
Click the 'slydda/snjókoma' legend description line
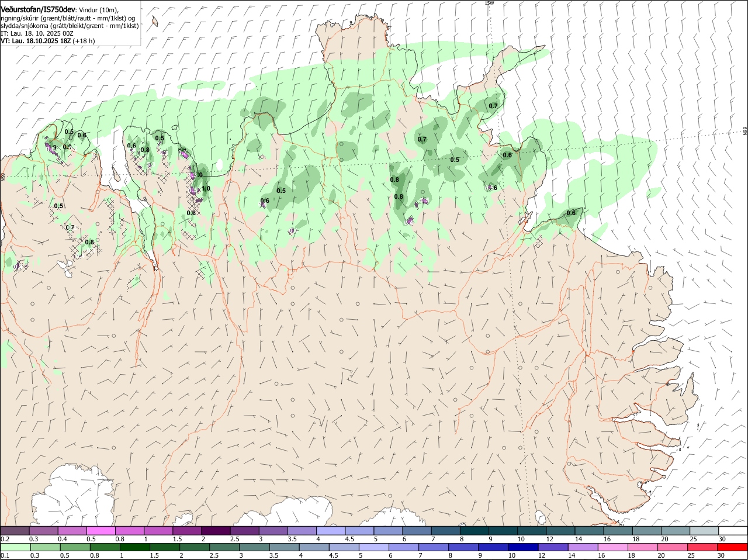(70, 26)
